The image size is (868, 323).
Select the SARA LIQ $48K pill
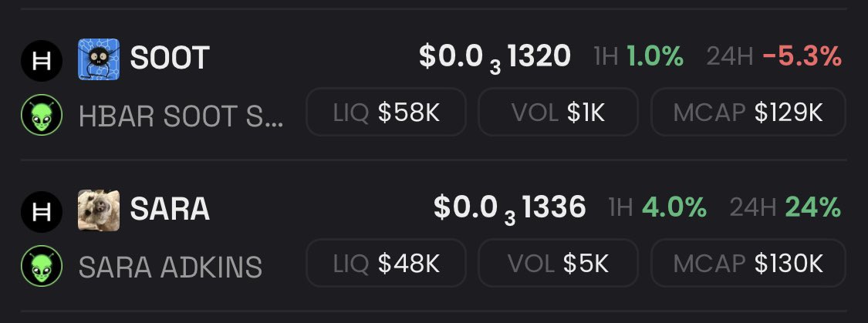coord(386,264)
